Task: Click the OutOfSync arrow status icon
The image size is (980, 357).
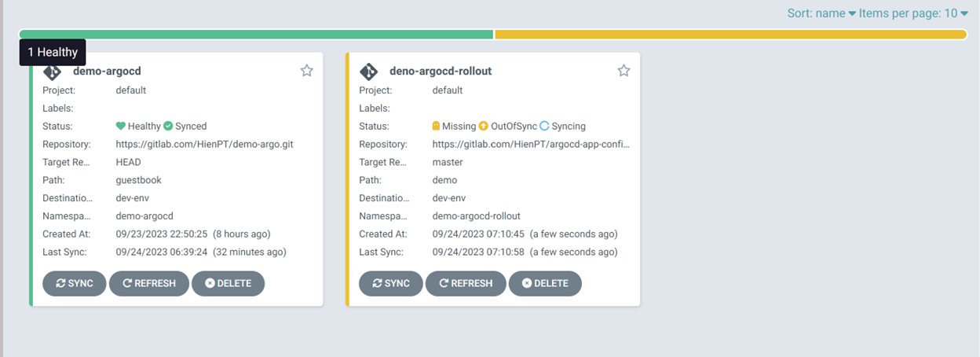Action: point(484,126)
